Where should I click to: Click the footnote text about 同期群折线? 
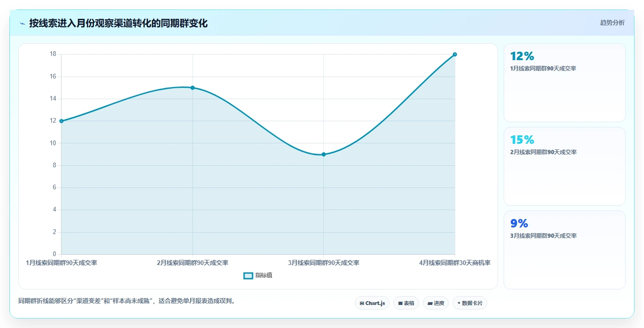click(x=127, y=301)
